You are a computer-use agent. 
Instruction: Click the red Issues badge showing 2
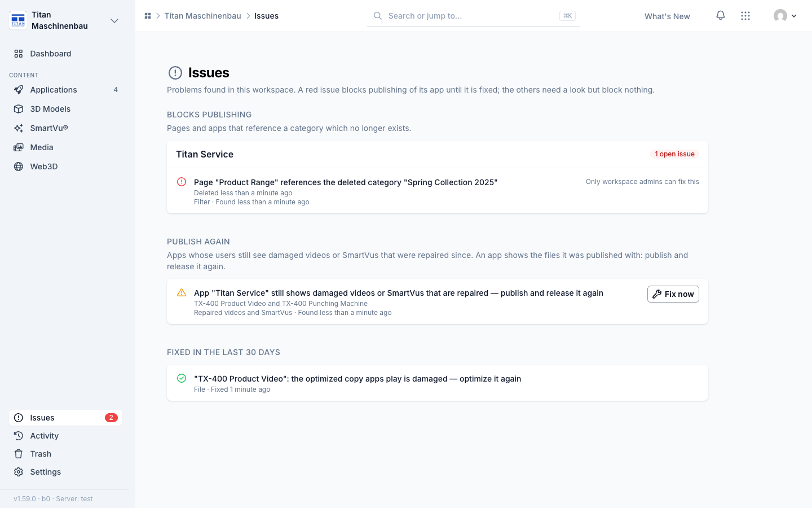(x=111, y=418)
